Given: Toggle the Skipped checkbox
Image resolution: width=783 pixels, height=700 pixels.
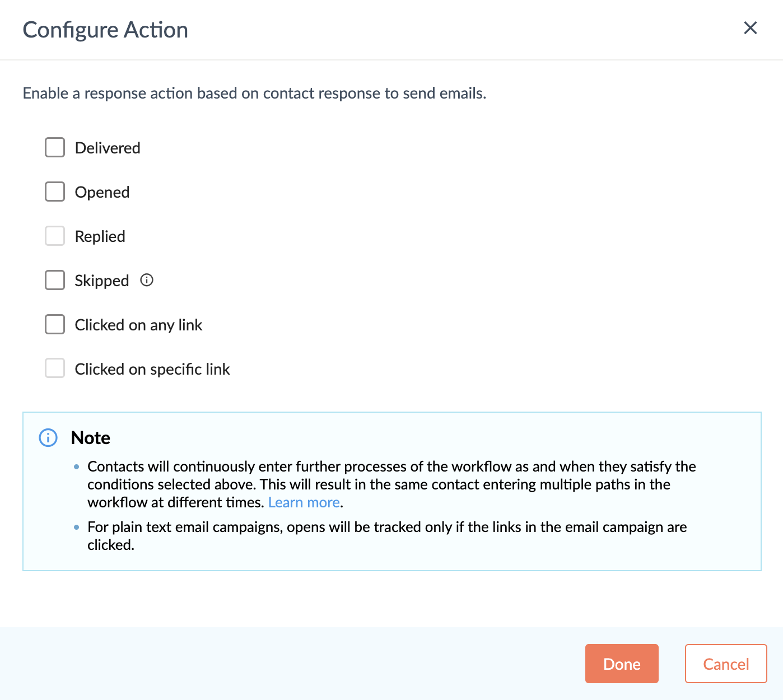Looking at the screenshot, I should click(x=55, y=280).
